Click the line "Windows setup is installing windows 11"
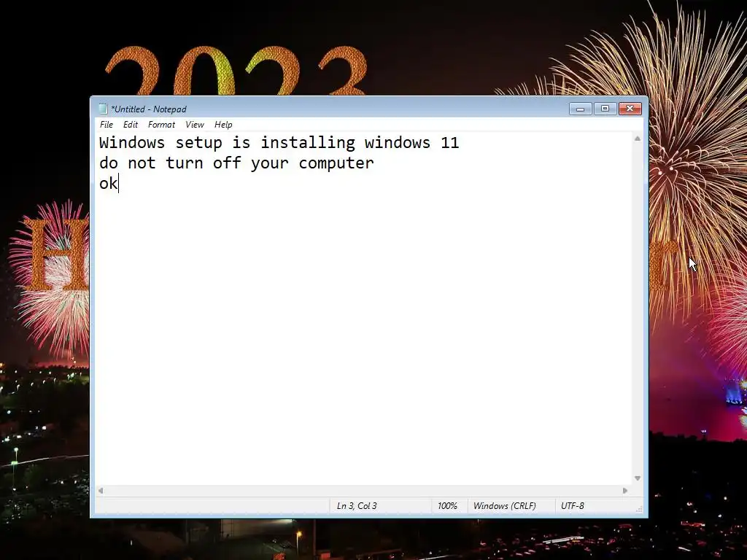The width and height of the screenshot is (747, 560). (x=279, y=143)
